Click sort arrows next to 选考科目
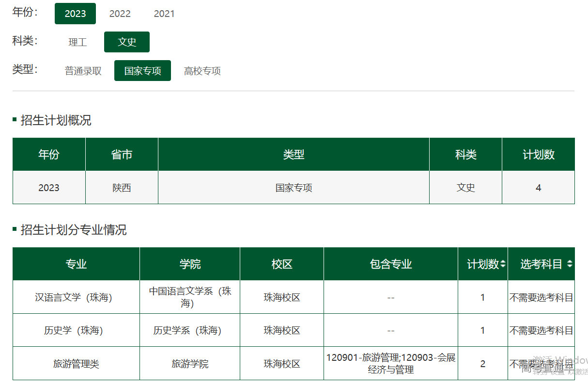Screen dimensions: 588x387 click(x=569, y=264)
